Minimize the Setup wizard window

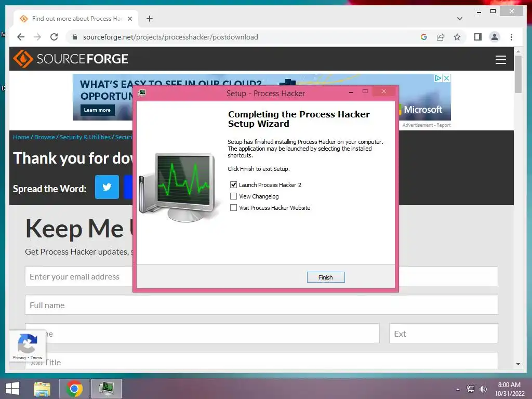(351, 91)
